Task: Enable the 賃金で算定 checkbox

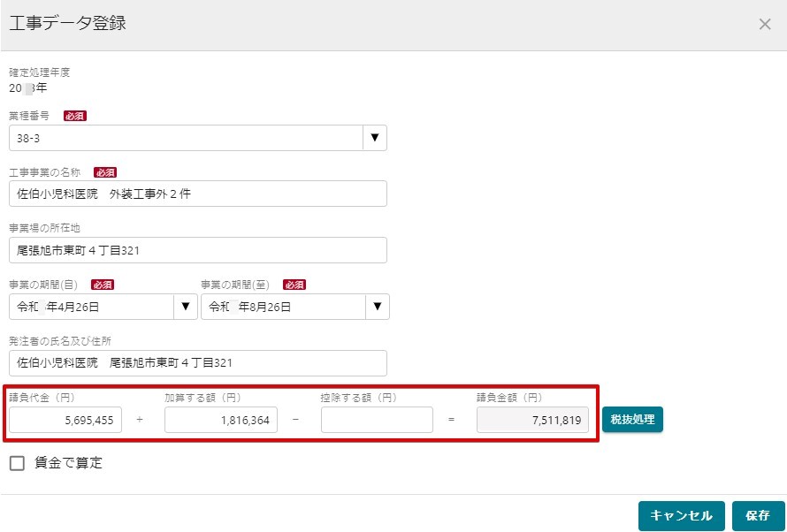Action: pyautogui.click(x=17, y=463)
